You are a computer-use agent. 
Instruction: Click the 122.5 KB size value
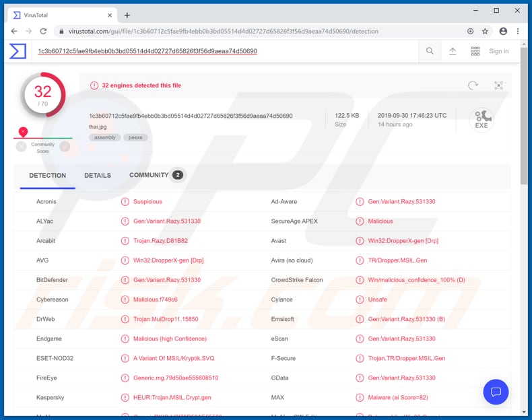coord(347,116)
